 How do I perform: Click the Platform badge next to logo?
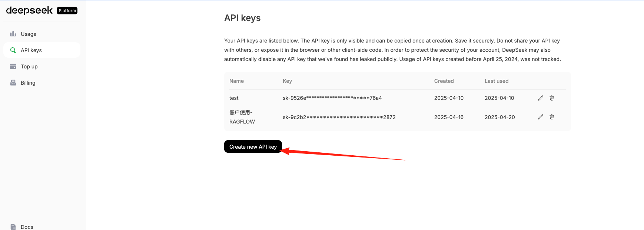(67, 11)
